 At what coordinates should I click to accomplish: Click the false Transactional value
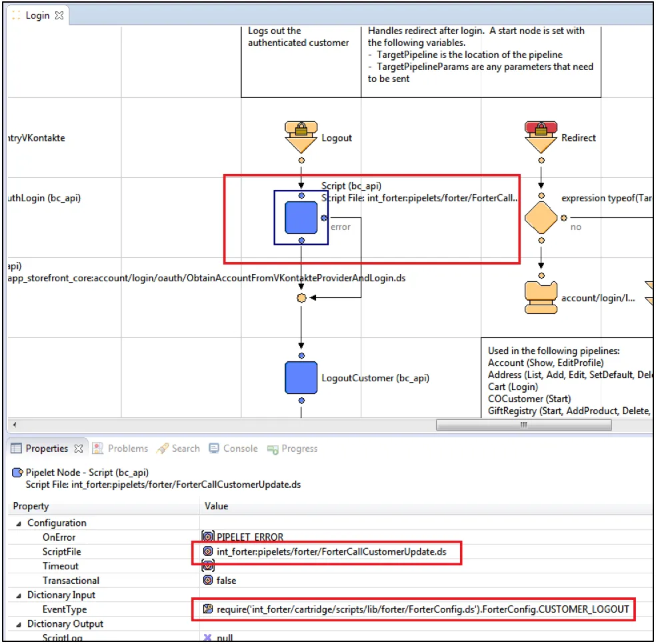226,581
